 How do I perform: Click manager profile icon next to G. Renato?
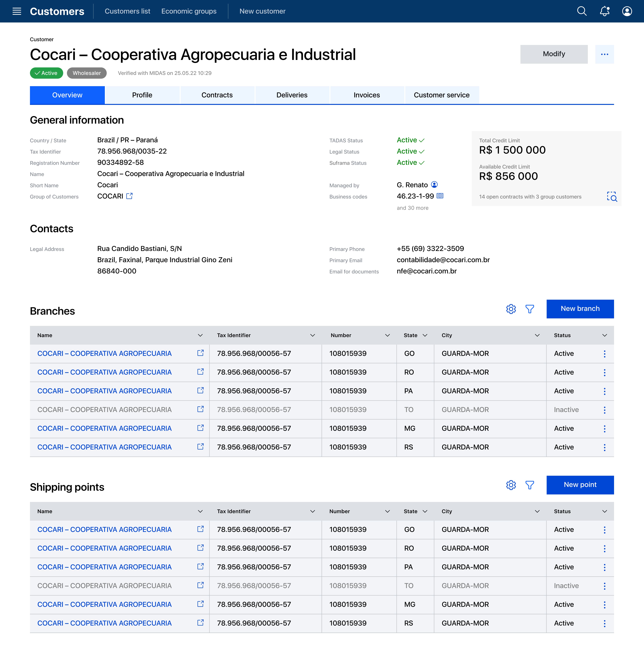tap(434, 185)
